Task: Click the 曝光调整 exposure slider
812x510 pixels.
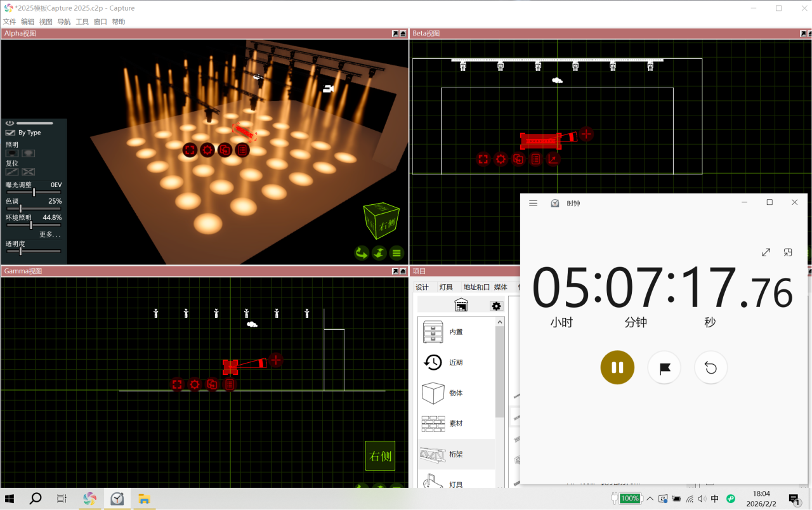Action: click(x=34, y=192)
